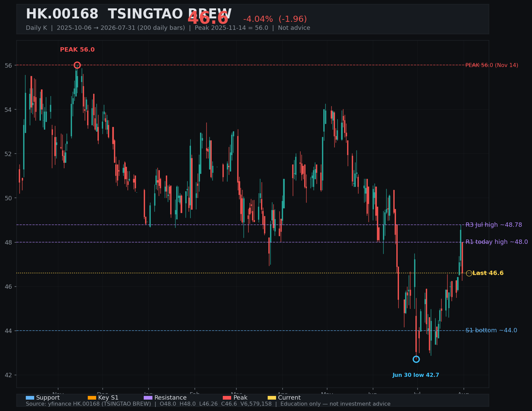Click the 'Current' legend label
The width and height of the screenshot is (532, 411).
point(289,398)
